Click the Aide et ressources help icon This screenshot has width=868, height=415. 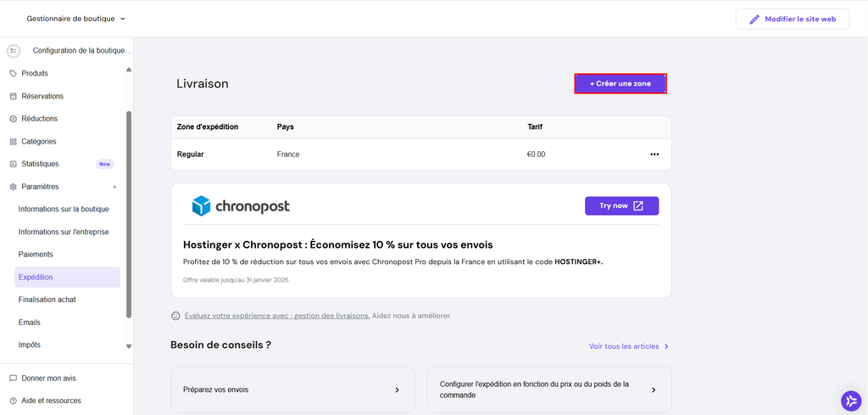[13, 401]
